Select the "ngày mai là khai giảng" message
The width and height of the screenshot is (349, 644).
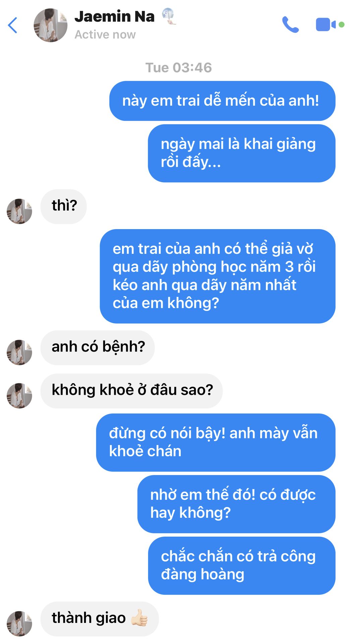coord(242,153)
